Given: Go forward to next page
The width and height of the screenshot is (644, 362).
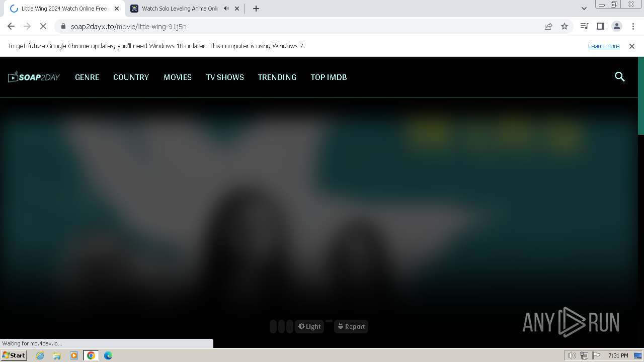Looking at the screenshot, I should tap(27, 26).
